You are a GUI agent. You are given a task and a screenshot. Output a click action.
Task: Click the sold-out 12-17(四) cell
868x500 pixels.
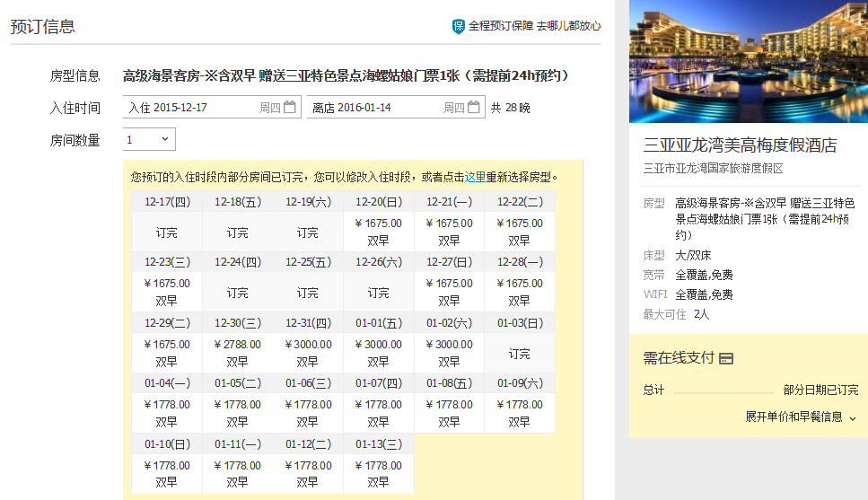[166, 232]
